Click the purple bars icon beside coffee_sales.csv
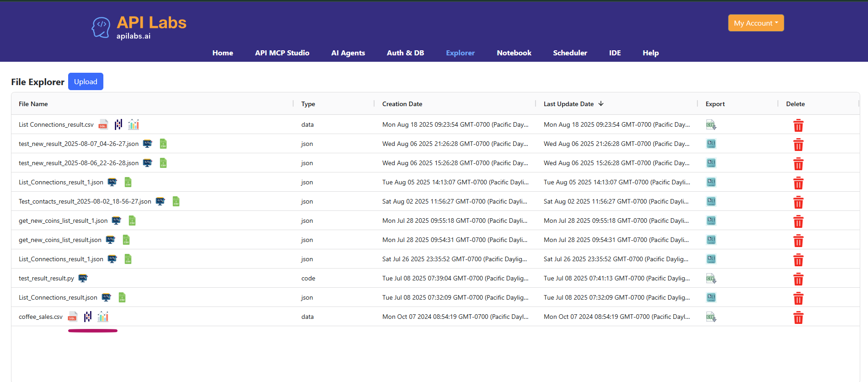The height and width of the screenshot is (382, 868). click(x=88, y=317)
